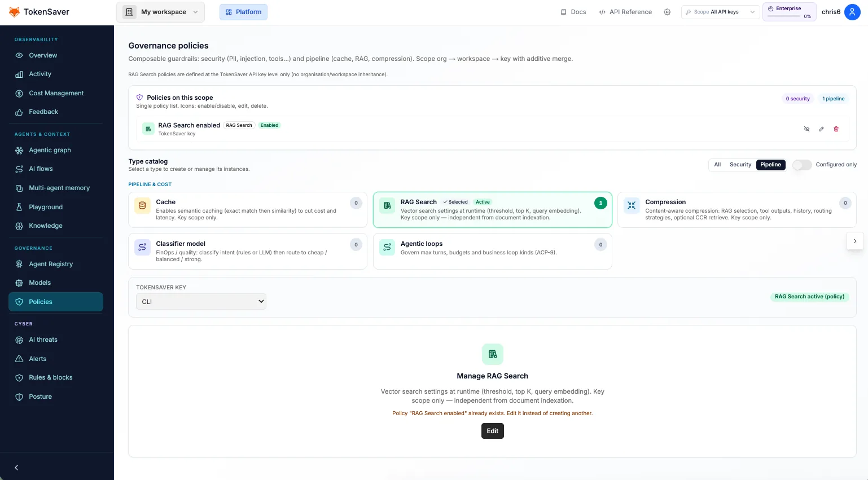Click the Edit button for RAG Search

coord(493,431)
